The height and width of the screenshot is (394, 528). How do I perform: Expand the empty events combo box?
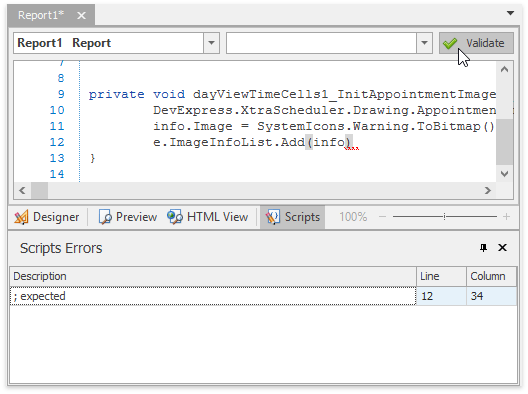click(x=424, y=43)
